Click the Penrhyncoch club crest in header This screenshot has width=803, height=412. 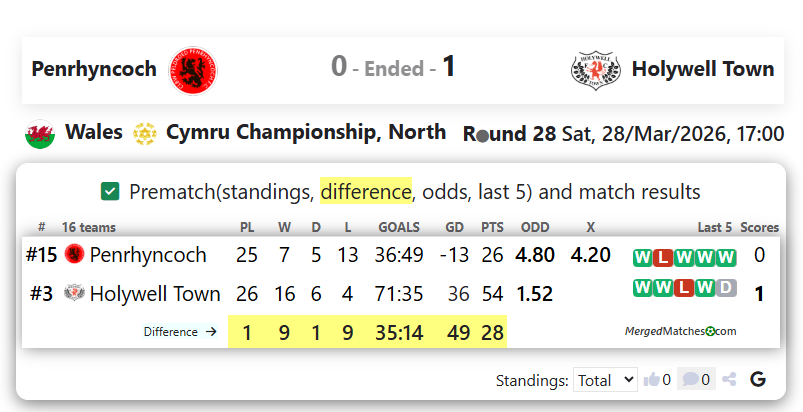(x=192, y=69)
